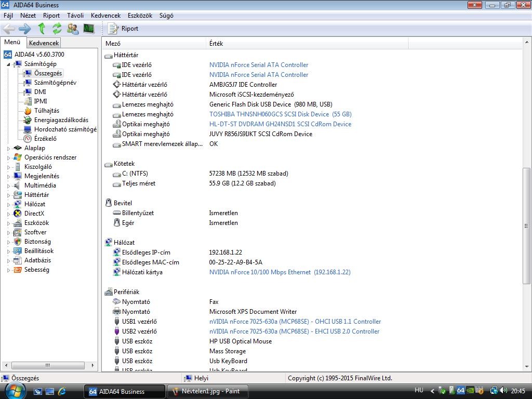The height and width of the screenshot is (399, 532).
Task: Expand the Szoftver tree node
Action: pos(8,232)
